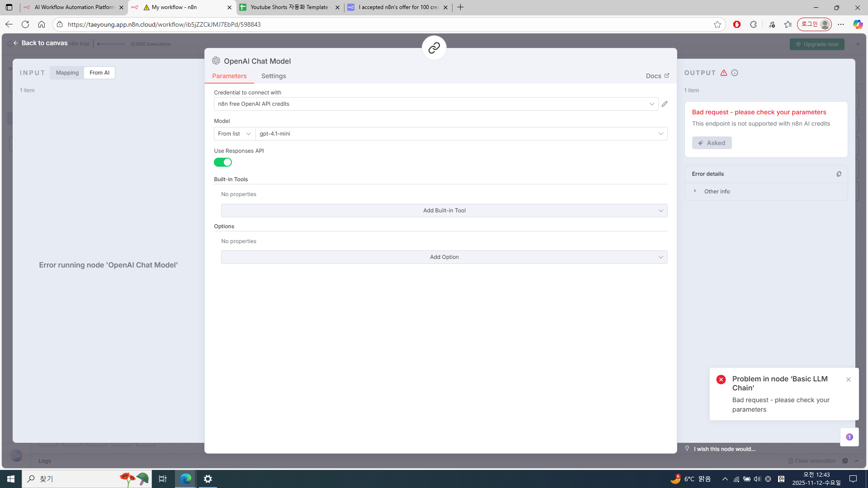Screen dimensions: 868x488
Task: Click the browser favorites star icon
Action: [717, 24]
